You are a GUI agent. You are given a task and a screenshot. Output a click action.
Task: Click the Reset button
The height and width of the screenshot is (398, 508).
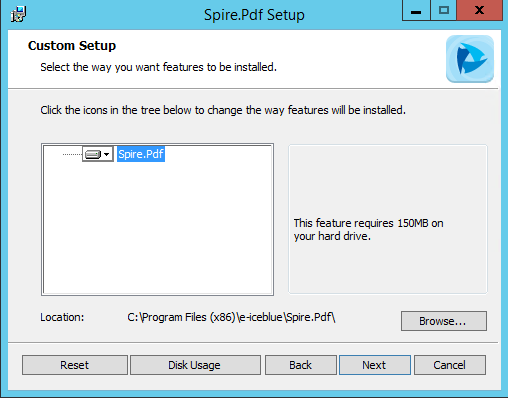pyautogui.click(x=75, y=365)
